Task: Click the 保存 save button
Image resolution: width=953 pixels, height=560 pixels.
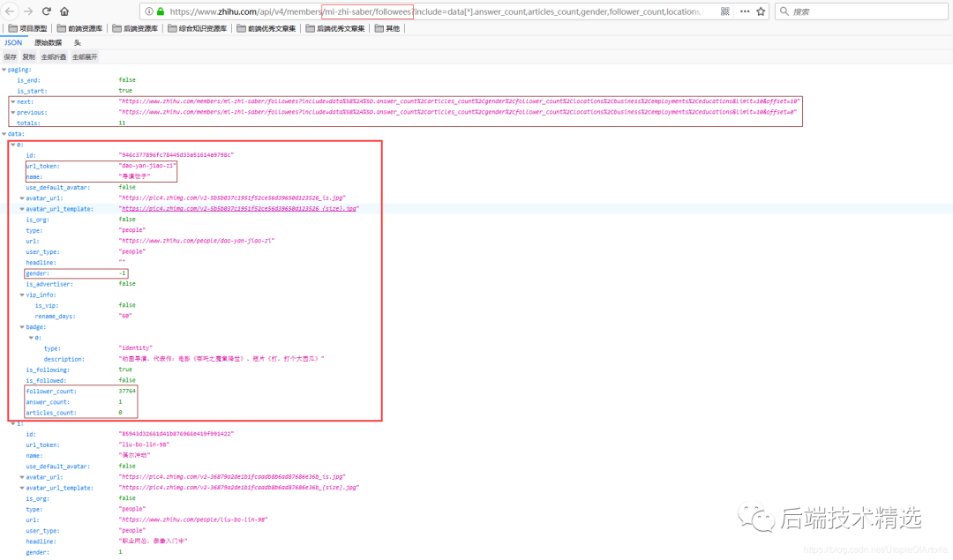Action: click(11, 57)
